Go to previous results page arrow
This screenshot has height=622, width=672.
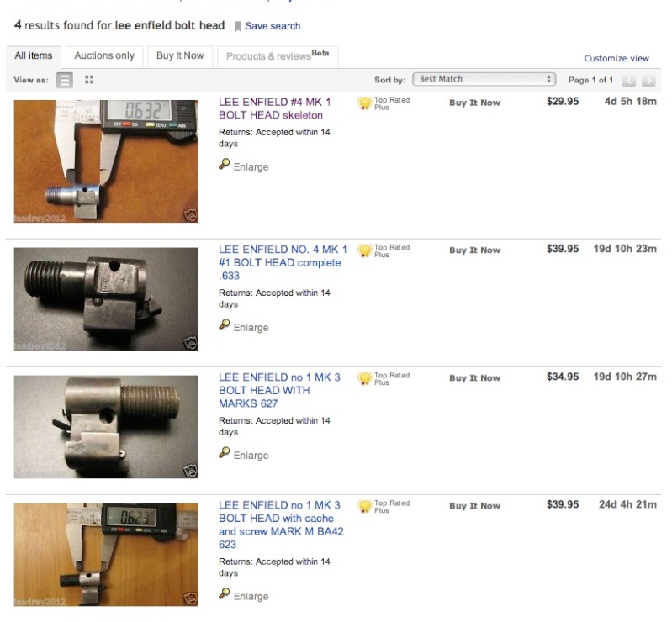(x=629, y=81)
